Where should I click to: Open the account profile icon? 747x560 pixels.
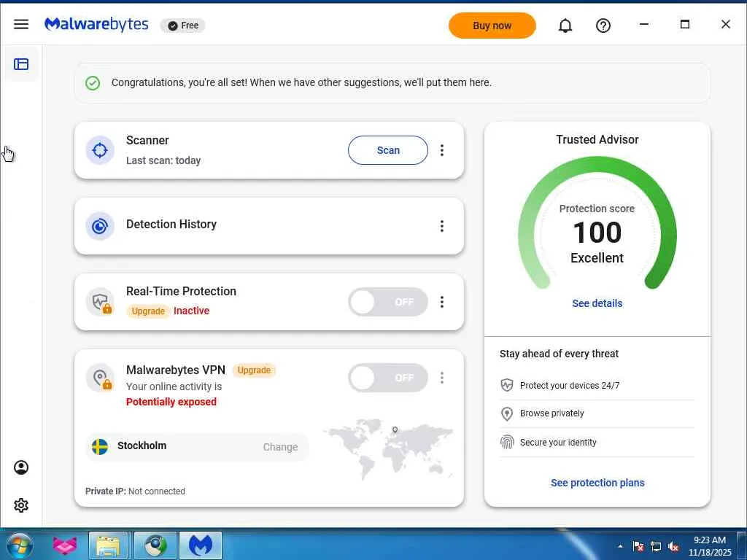click(21, 467)
